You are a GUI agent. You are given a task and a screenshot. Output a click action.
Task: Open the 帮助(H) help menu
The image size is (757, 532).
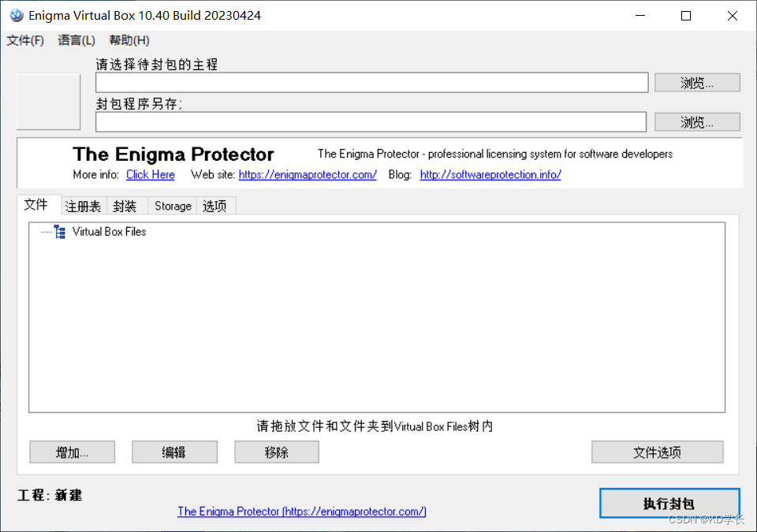click(x=129, y=40)
